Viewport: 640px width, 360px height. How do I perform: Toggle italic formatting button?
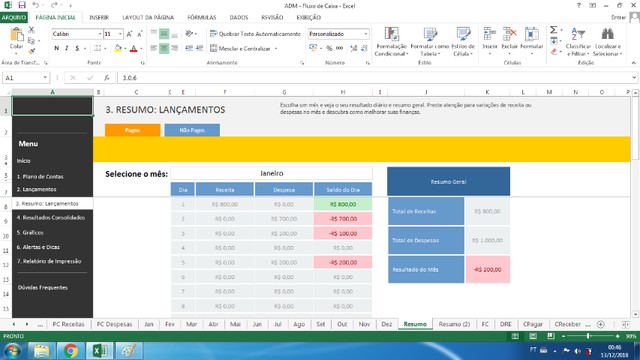(x=67, y=48)
